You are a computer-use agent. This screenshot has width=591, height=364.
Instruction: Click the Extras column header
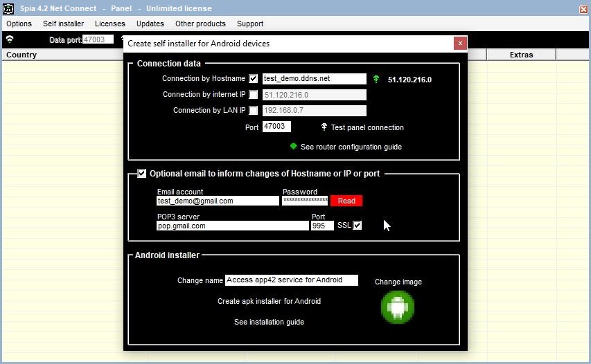[x=521, y=55]
